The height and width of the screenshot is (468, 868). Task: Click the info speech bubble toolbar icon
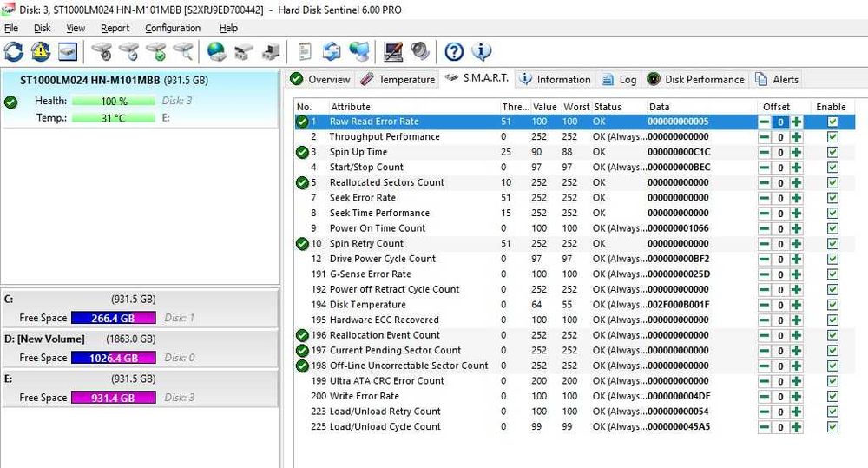coord(482,51)
